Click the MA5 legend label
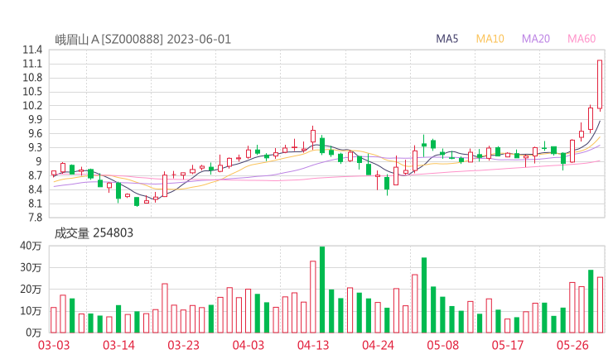Image resolution: width=613 pixels, height=364 pixels. (x=446, y=39)
